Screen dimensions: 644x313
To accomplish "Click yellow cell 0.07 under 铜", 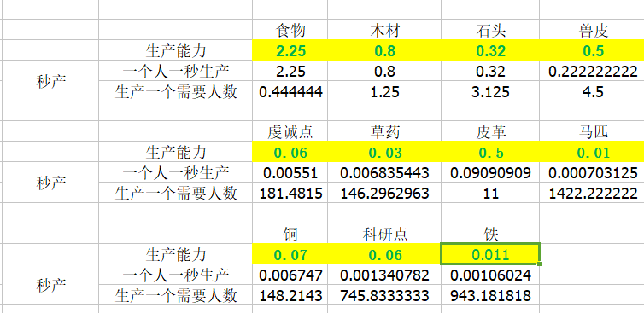I will 290,254.
